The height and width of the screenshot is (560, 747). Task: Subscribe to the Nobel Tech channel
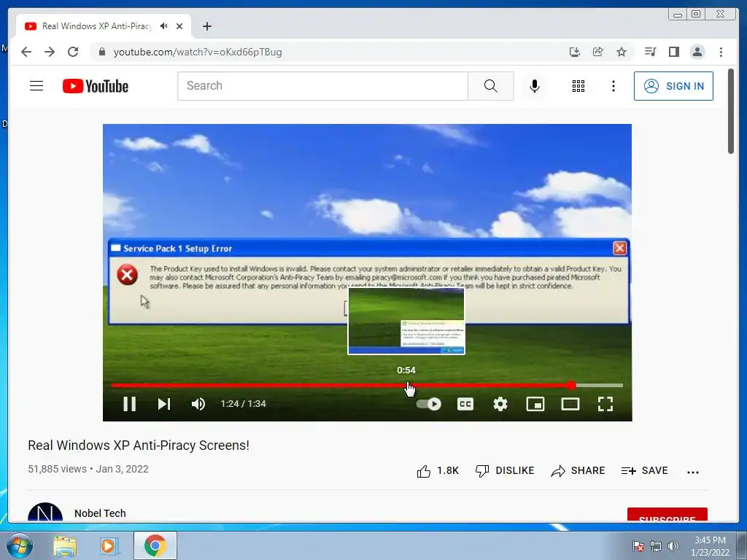(x=667, y=515)
